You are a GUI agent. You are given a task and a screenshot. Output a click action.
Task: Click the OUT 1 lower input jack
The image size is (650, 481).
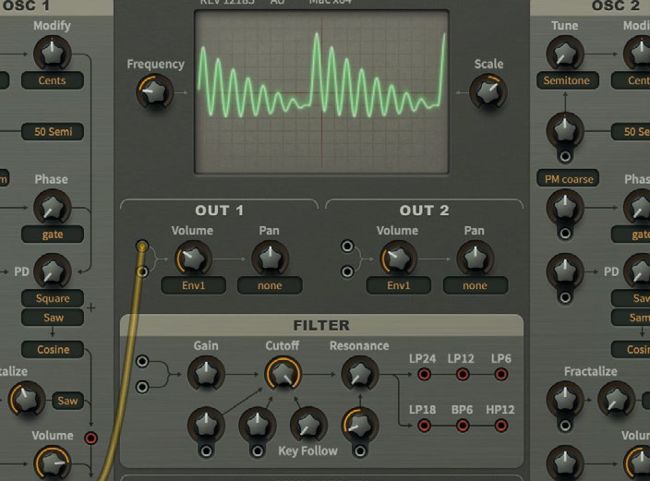[142, 272]
